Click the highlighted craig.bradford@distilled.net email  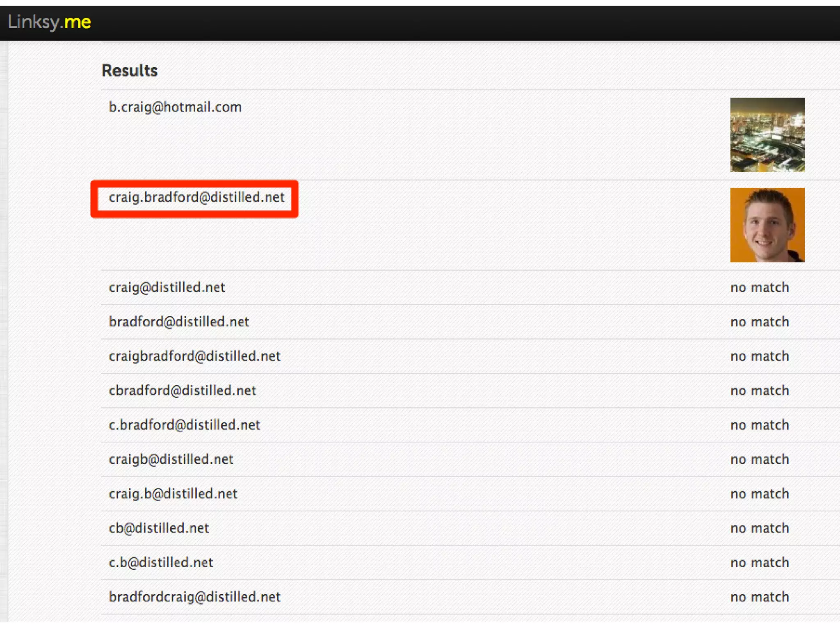click(x=196, y=198)
